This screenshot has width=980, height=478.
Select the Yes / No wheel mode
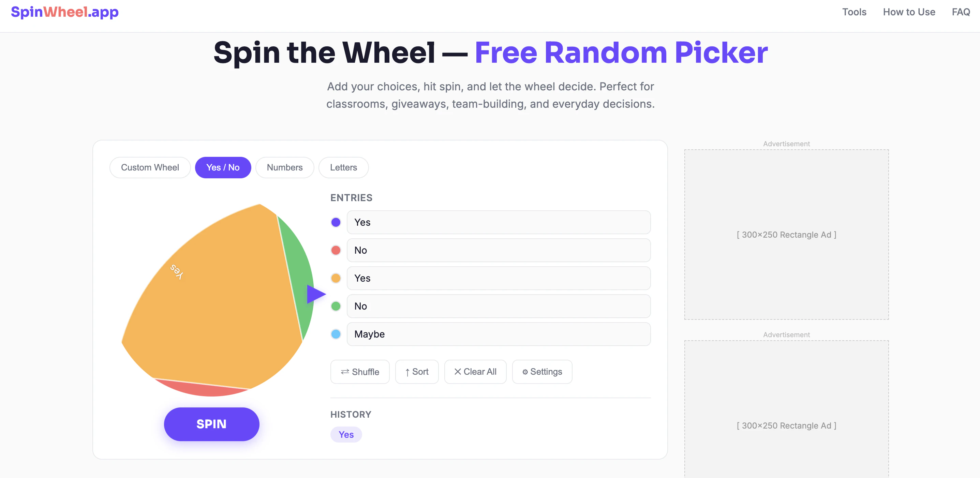[x=223, y=167]
